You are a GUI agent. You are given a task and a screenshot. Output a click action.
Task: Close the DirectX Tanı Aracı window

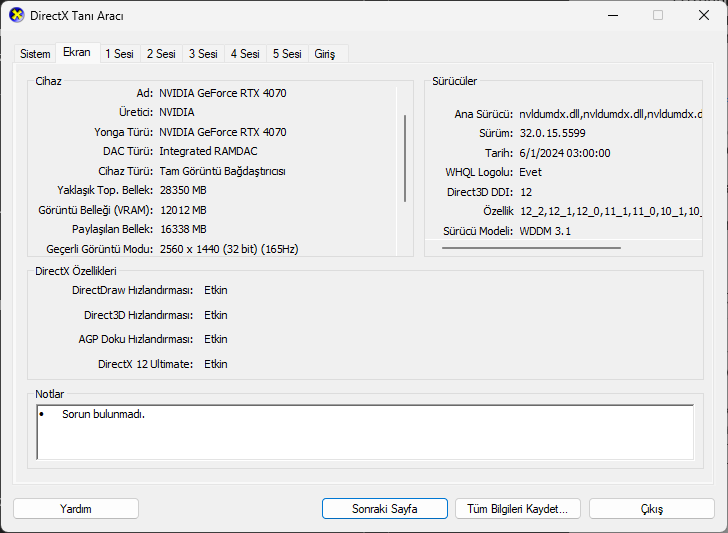pos(703,16)
